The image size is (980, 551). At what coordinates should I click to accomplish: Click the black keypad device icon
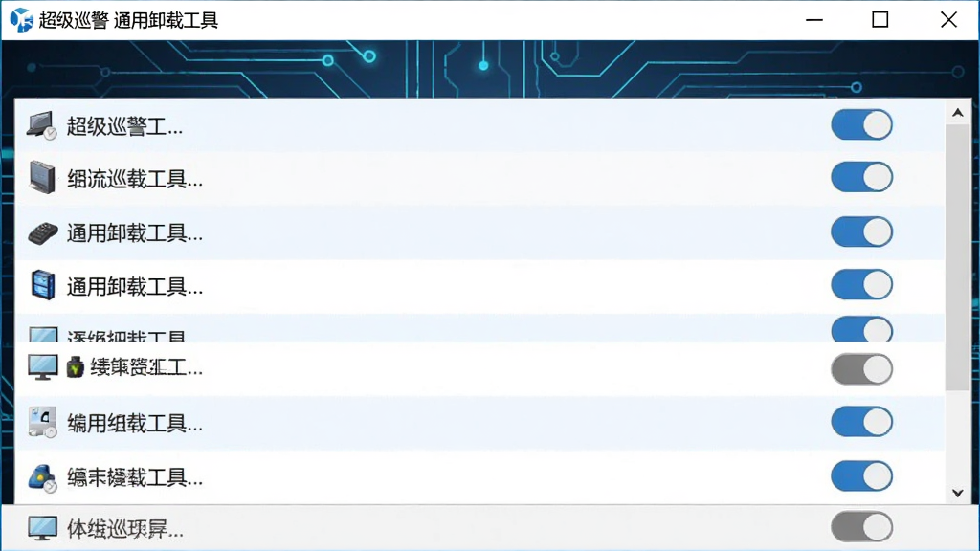[42, 233]
